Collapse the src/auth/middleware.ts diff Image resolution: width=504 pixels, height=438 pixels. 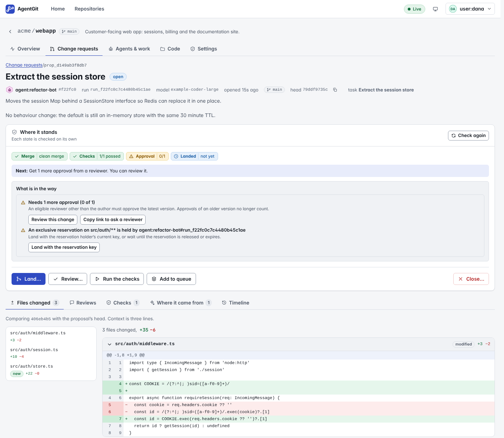pyautogui.click(x=110, y=344)
